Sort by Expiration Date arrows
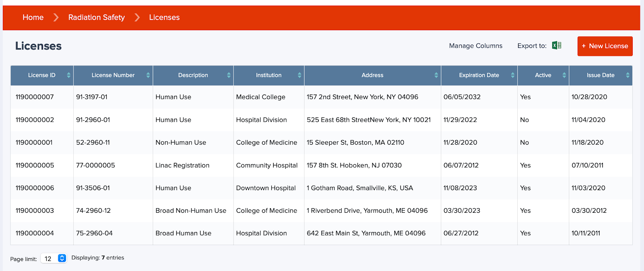 [513, 75]
